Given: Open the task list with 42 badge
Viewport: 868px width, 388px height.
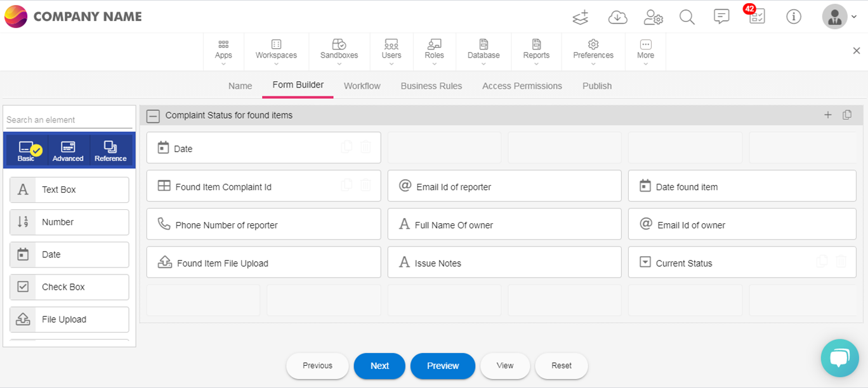Looking at the screenshot, I should (756, 16).
